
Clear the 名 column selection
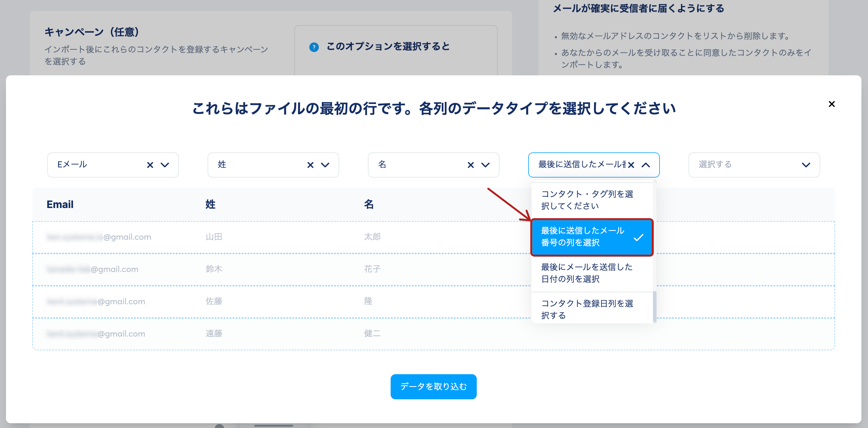(x=471, y=165)
